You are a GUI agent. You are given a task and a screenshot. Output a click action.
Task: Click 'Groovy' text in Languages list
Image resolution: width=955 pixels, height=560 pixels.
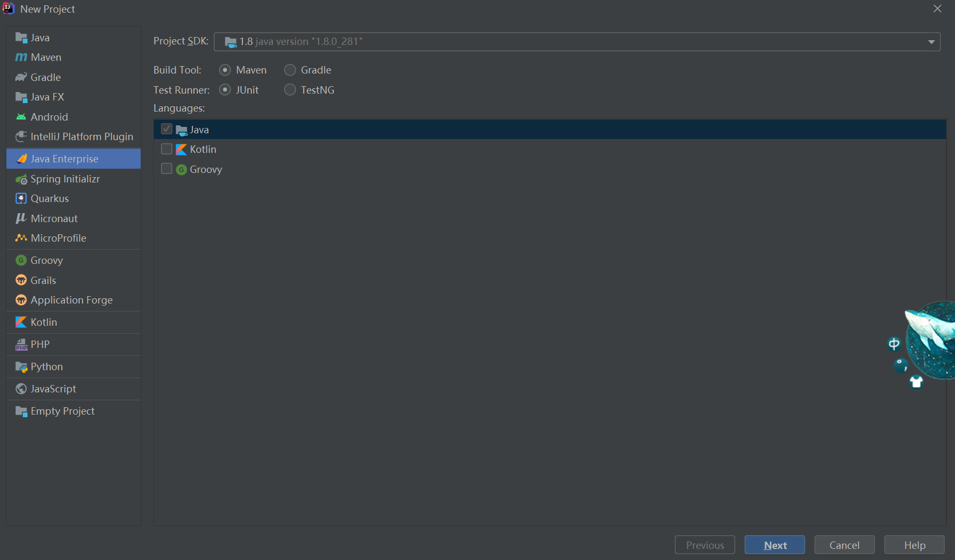206,169
